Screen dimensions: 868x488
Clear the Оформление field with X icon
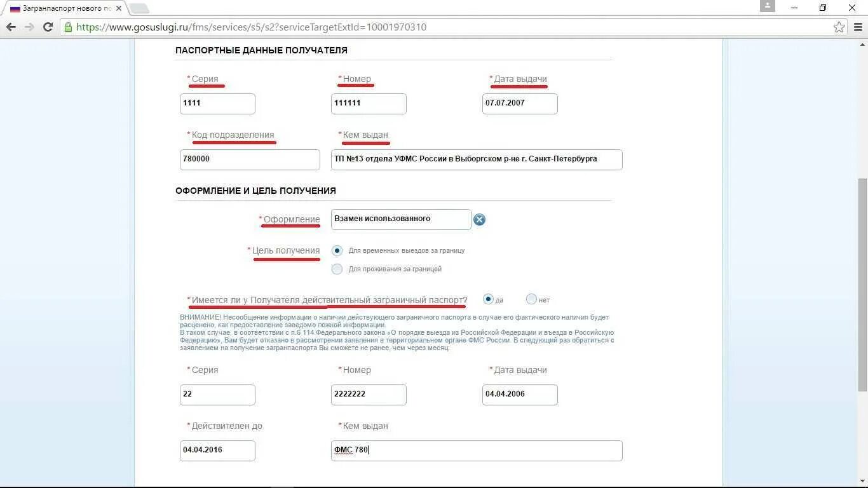tap(479, 219)
